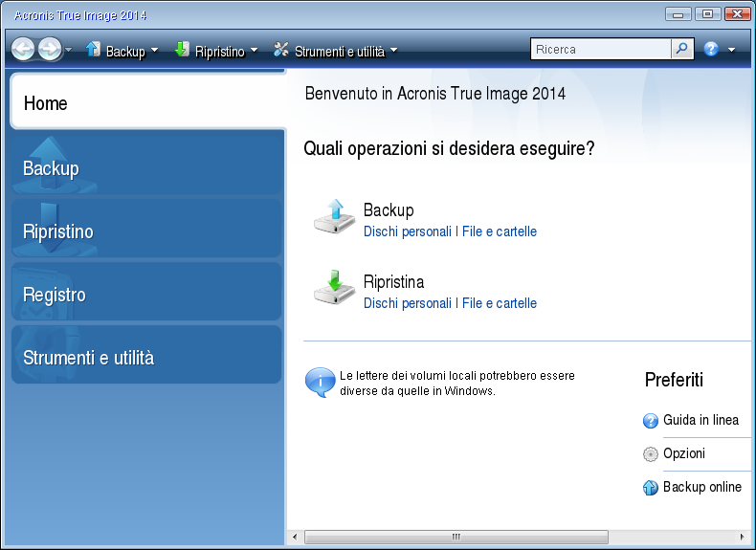Click the Backup heading in main panel
The height and width of the screenshot is (550, 756).
(389, 210)
